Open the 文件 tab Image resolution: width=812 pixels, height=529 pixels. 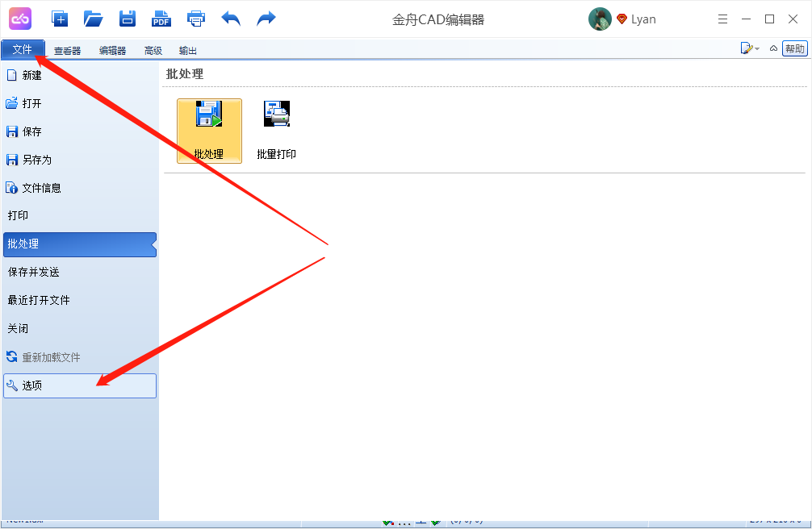tap(23, 50)
